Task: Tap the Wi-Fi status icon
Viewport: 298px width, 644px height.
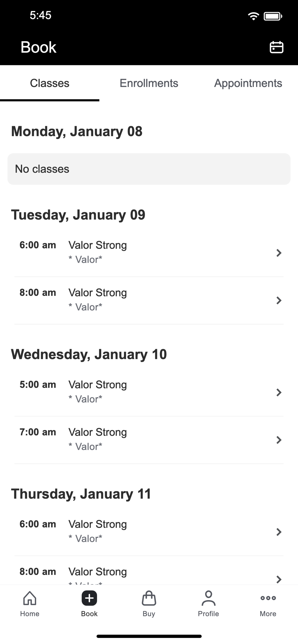Action: point(253,16)
